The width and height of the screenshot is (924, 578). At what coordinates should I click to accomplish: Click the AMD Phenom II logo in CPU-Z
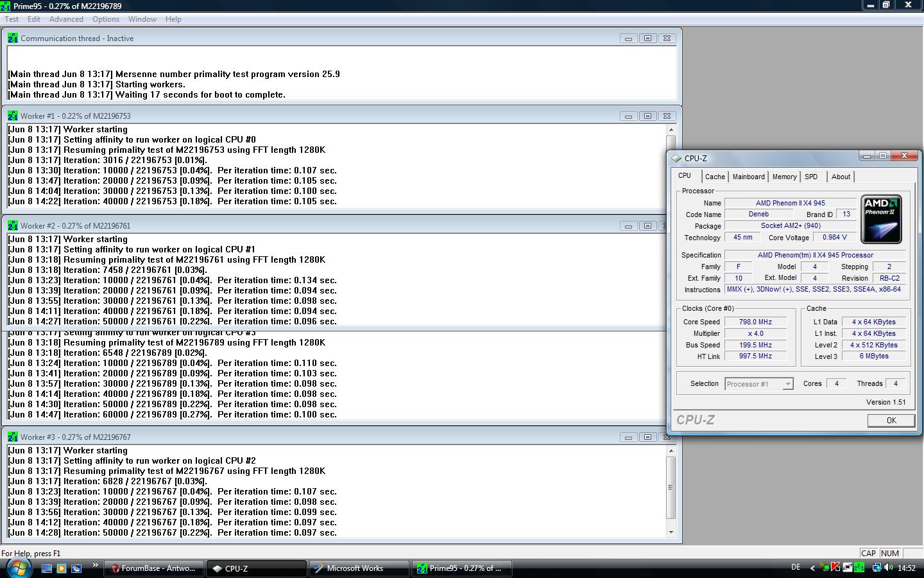pyautogui.click(x=881, y=219)
